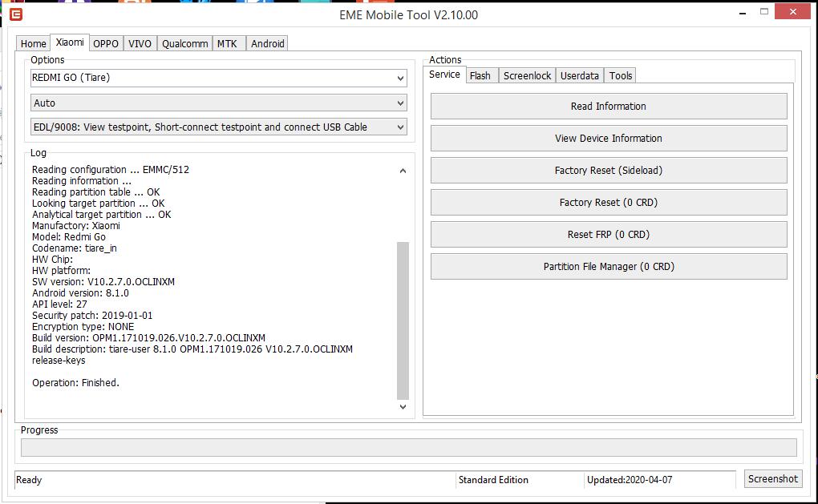Switch to the Qualcomm tab
818x504 pixels.
184,44
